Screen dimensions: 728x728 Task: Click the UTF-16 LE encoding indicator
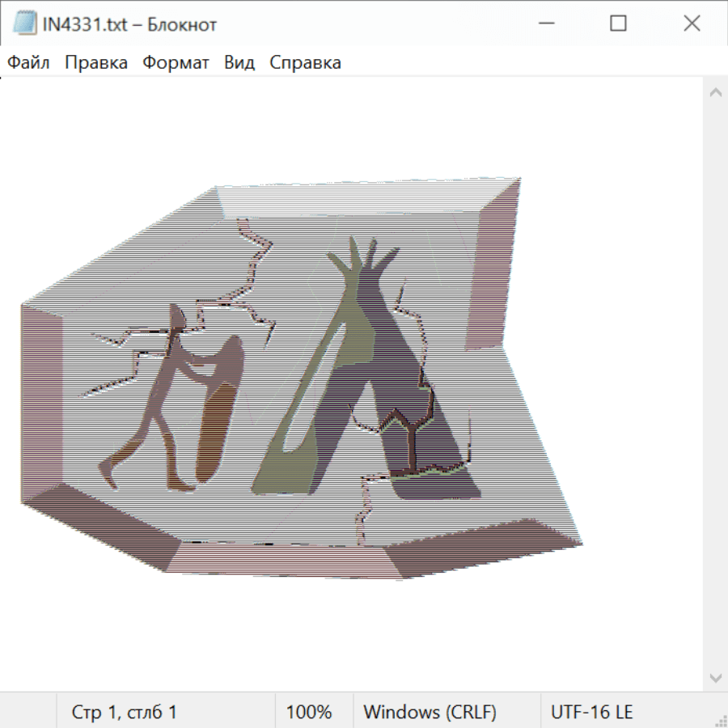[591, 713]
